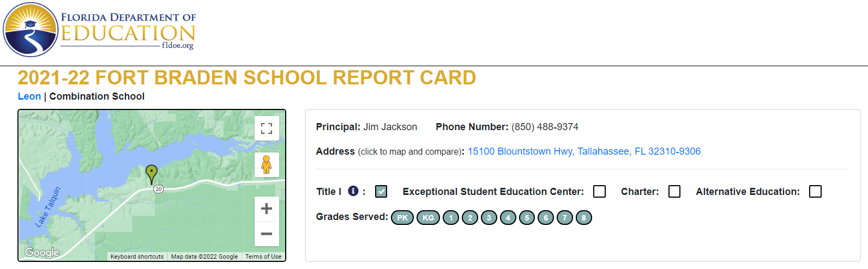
Task: Open the Leon district link
Action: click(x=29, y=96)
